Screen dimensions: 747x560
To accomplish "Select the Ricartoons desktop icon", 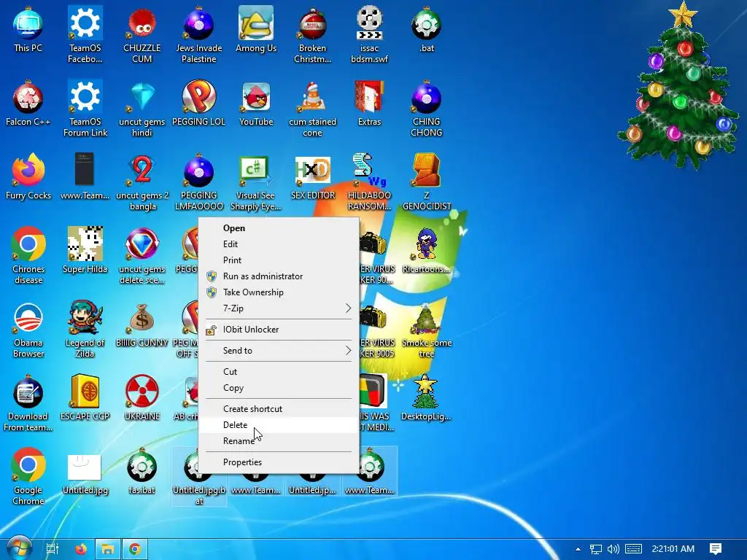I will 426,251.
